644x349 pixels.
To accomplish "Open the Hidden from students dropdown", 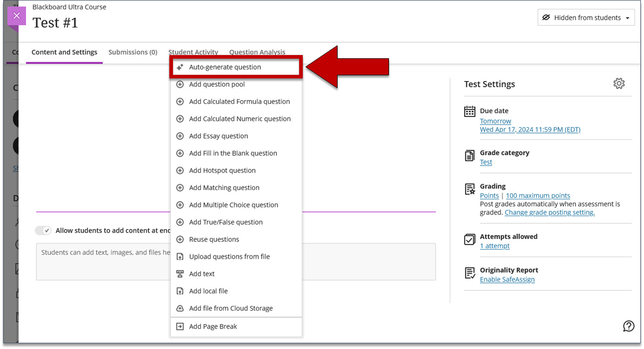I will tap(586, 18).
